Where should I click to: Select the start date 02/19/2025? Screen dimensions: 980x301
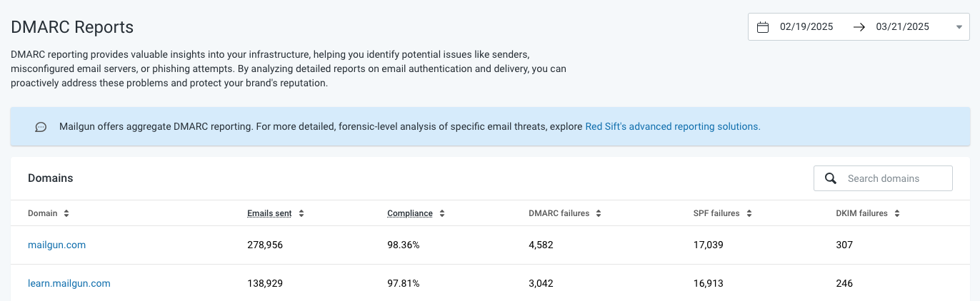click(806, 27)
